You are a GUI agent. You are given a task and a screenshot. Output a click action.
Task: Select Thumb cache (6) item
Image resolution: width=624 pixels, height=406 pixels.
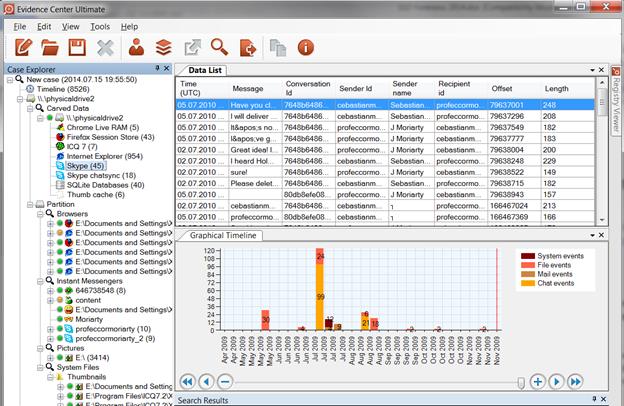point(96,195)
